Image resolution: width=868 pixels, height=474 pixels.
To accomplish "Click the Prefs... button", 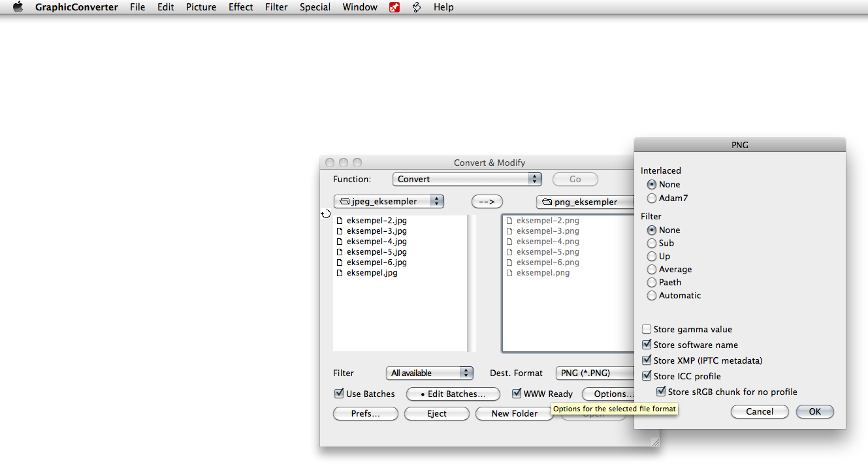I will (366, 413).
